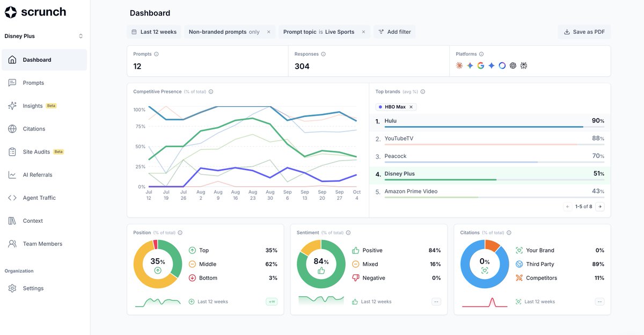The width and height of the screenshot is (644, 335).
Task: Click the Third Party globe icon
Action: click(519, 264)
